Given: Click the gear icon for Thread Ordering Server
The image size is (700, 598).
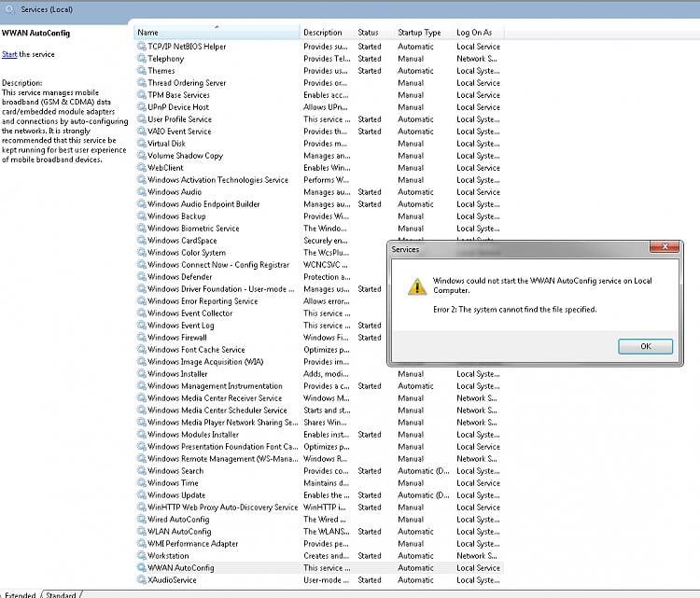Looking at the screenshot, I should click(142, 82).
